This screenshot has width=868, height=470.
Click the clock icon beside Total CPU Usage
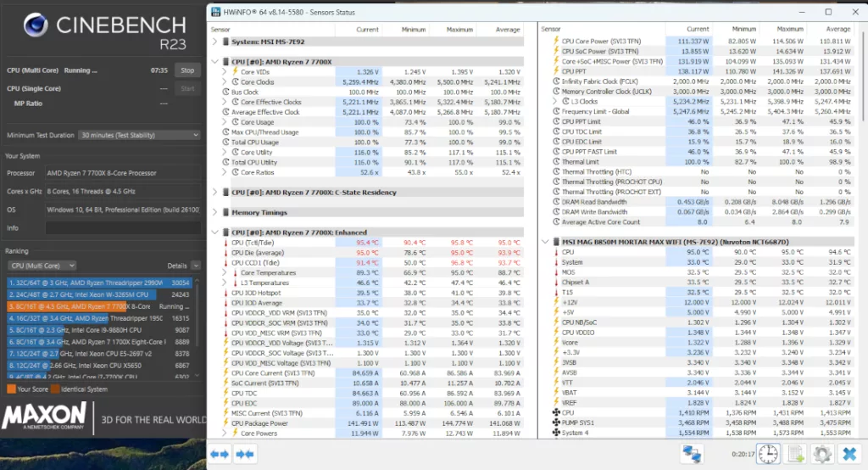coord(225,143)
